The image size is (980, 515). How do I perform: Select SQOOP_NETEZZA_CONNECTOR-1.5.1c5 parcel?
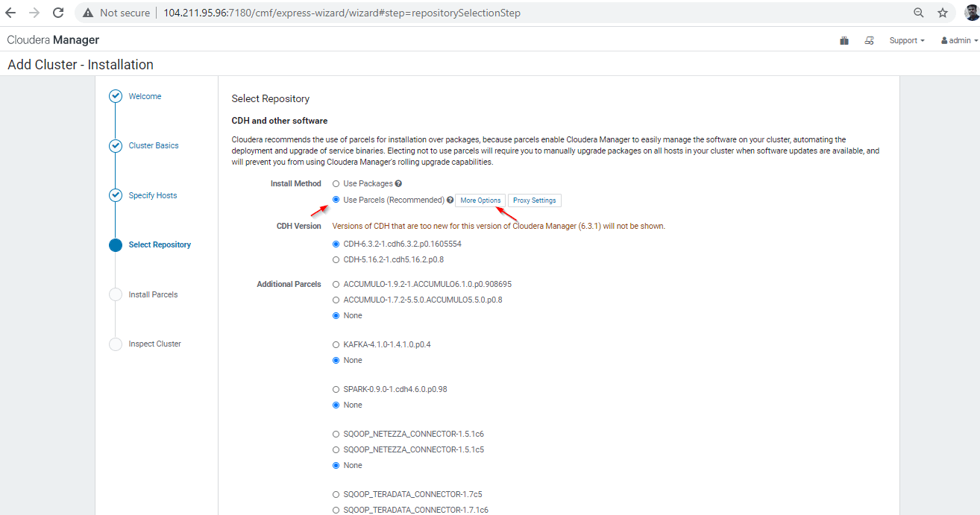tap(336, 449)
